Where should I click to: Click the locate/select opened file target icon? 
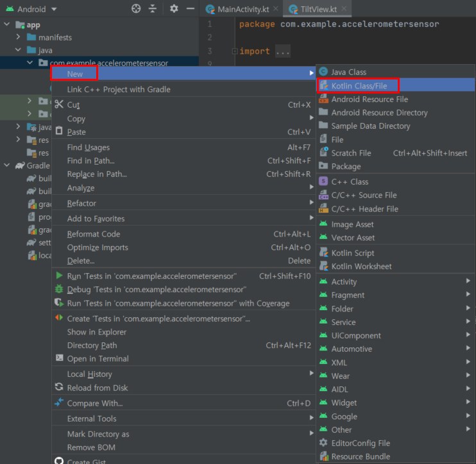[x=136, y=8]
